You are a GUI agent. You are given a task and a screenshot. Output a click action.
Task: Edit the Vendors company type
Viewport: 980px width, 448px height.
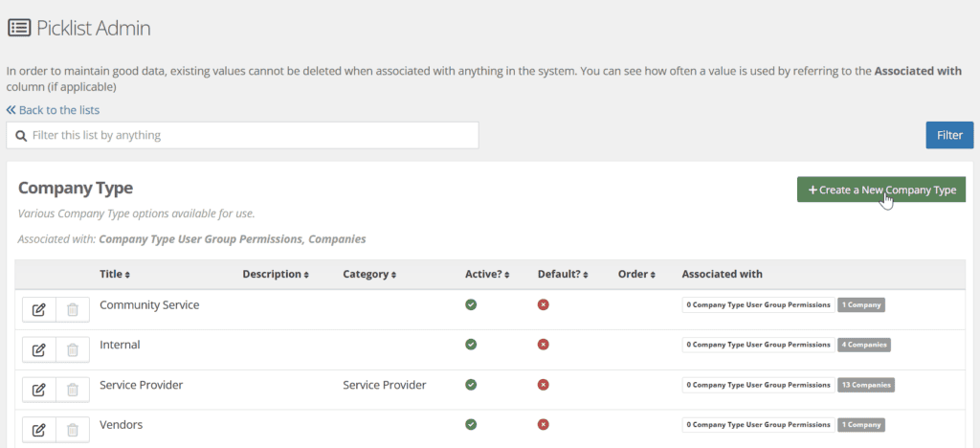[38, 430]
